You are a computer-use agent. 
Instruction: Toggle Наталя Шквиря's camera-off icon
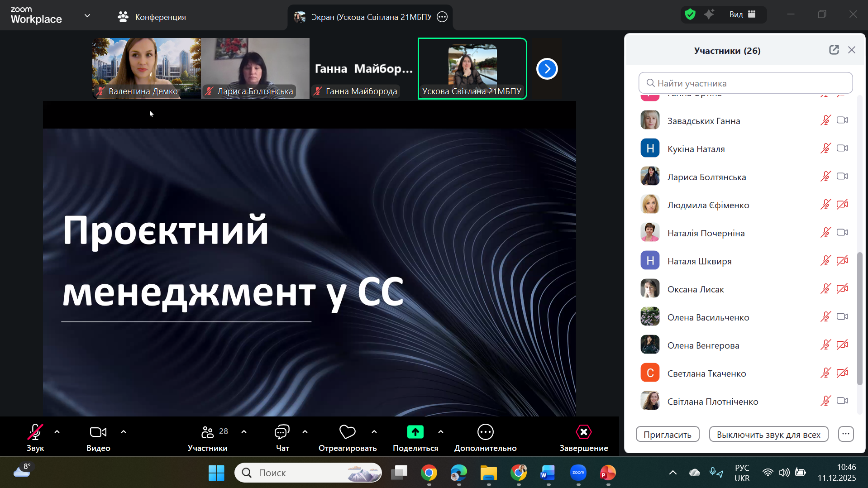[x=842, y=260]
